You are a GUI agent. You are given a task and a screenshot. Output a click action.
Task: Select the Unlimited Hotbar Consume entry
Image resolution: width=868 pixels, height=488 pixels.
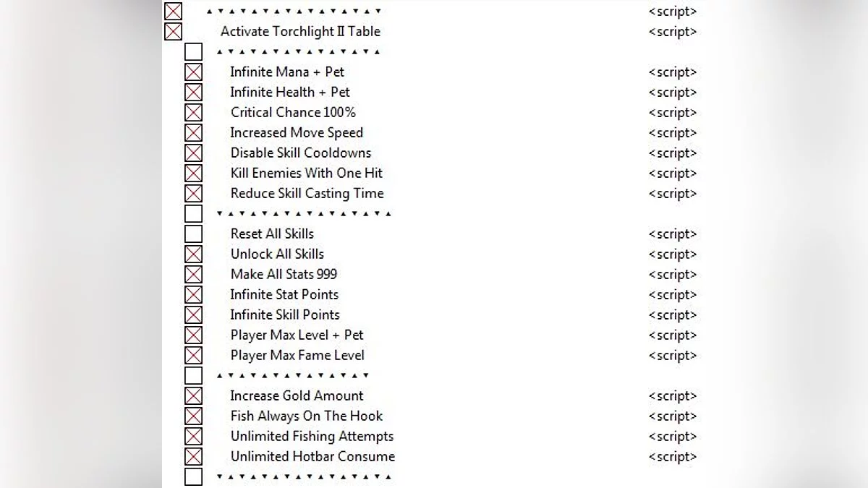pyautogui.click(x=312, y=457)
